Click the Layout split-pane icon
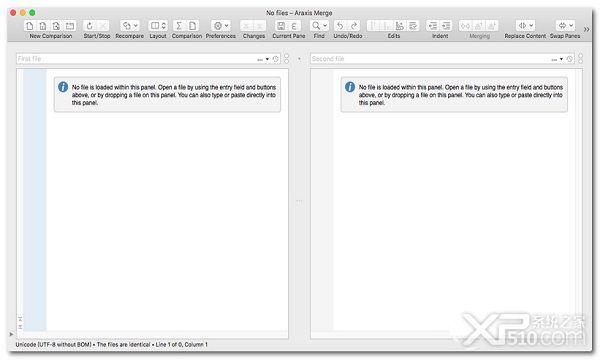This screenshot has width=600, height=360. pyautogui.click(x=155, y=26)
